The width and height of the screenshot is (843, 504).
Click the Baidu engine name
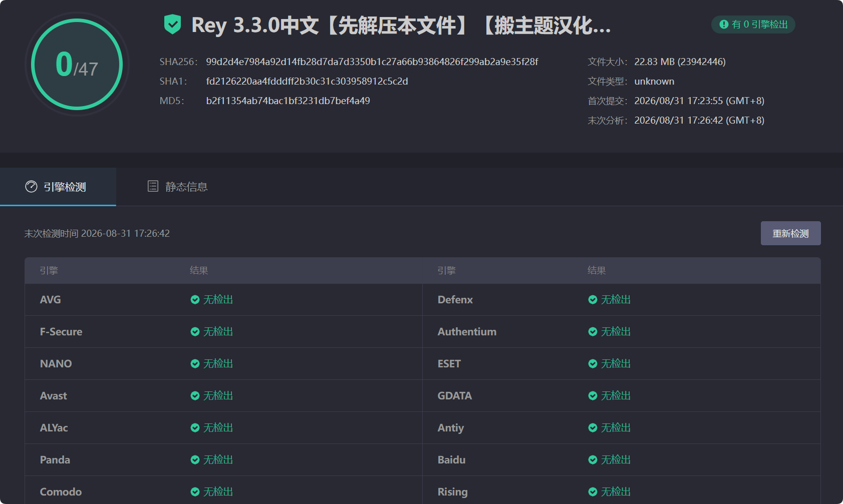(452, 460)
